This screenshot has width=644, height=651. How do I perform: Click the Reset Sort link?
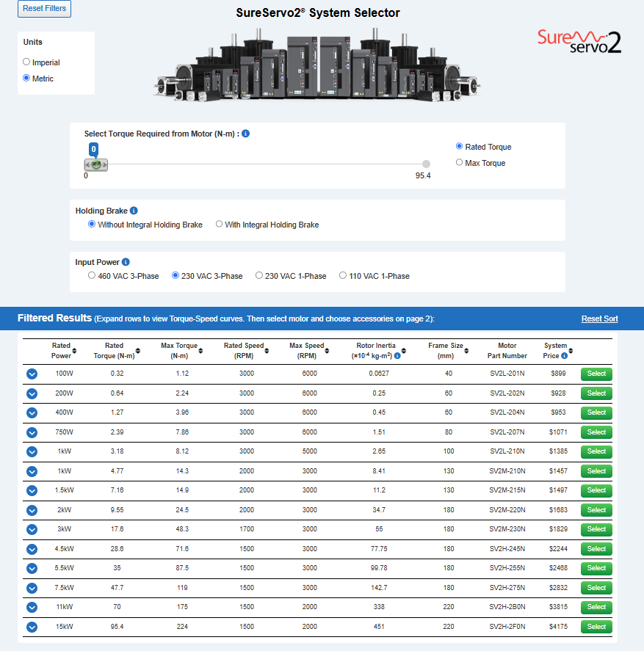click(x=599, y=319)
